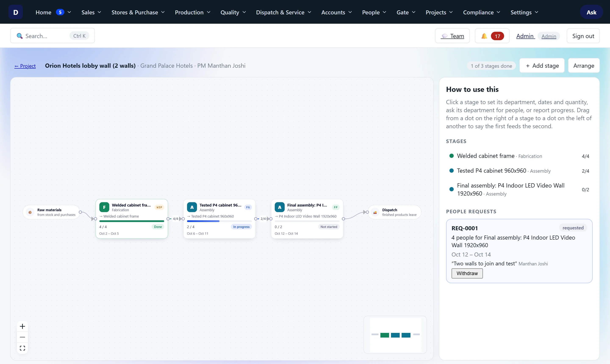The width and height of the screenshot is (610, 364).
Task: Click the WIP tag on Welded cabinet stage
Action: 159,207
